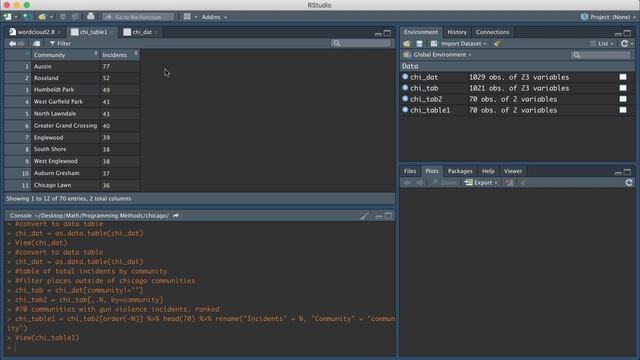Click the data viewer search field
640x360 pixels.
coord(361,43)
